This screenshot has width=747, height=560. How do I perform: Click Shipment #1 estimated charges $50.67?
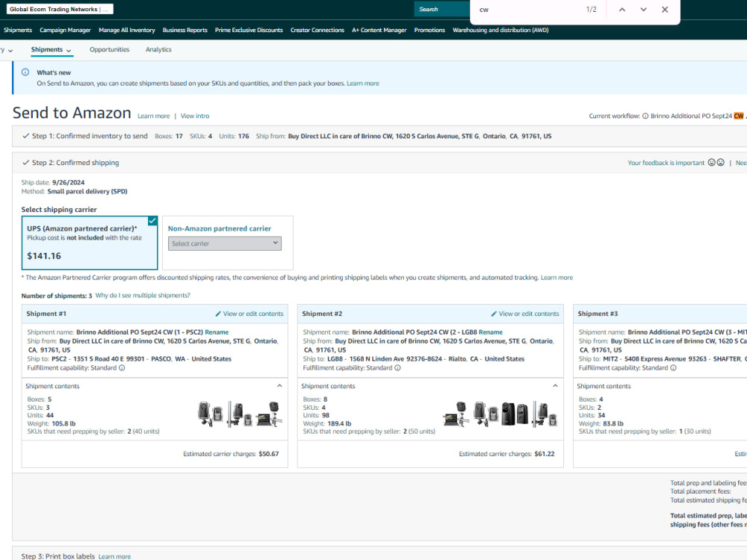pyautogui.click(x=269, y=454)
